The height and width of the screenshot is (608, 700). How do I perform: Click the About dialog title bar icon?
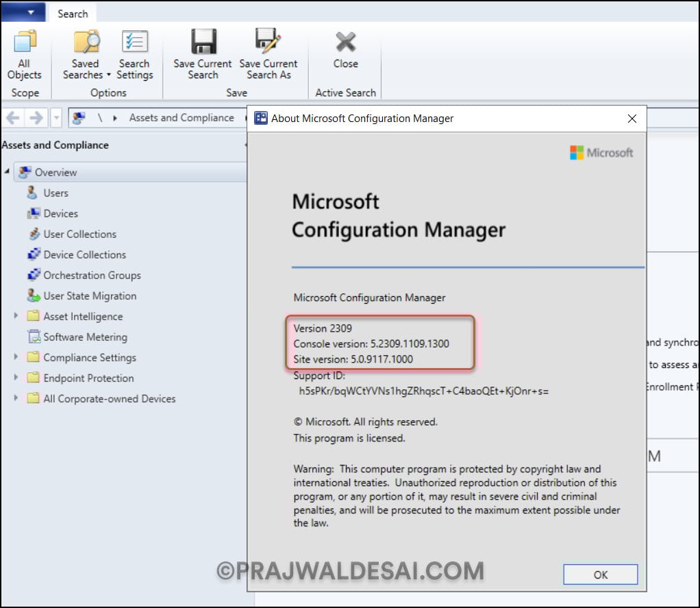click(x=261, y=118)
